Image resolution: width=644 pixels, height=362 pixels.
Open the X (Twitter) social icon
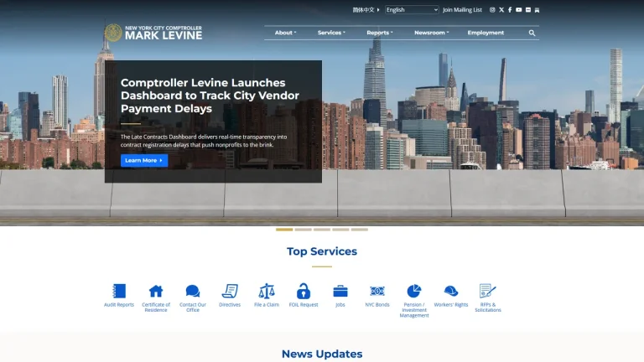[x=501, y=10]
